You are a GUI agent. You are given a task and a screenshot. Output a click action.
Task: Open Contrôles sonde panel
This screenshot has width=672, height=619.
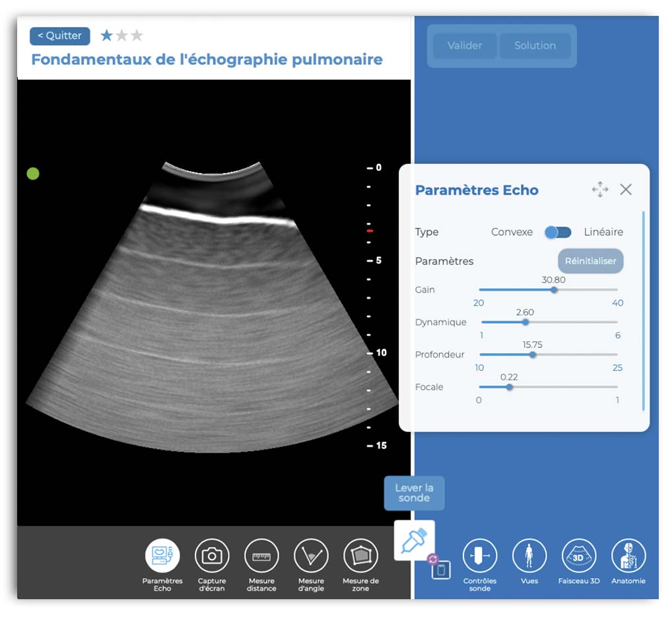click(x=479, y=556)
